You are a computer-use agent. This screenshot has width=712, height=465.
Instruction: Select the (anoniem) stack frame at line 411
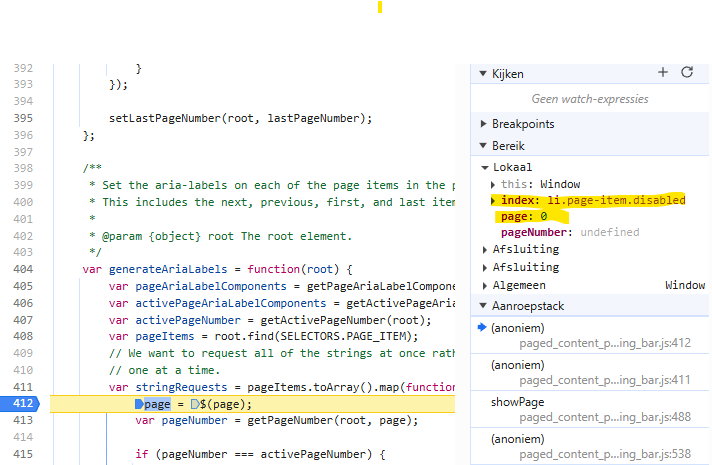(590, 372)
